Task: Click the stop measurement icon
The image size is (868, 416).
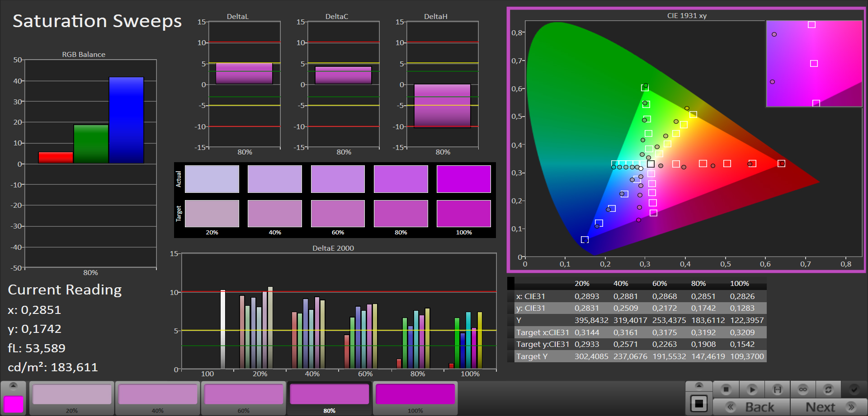Action: (x=726, y=389)
